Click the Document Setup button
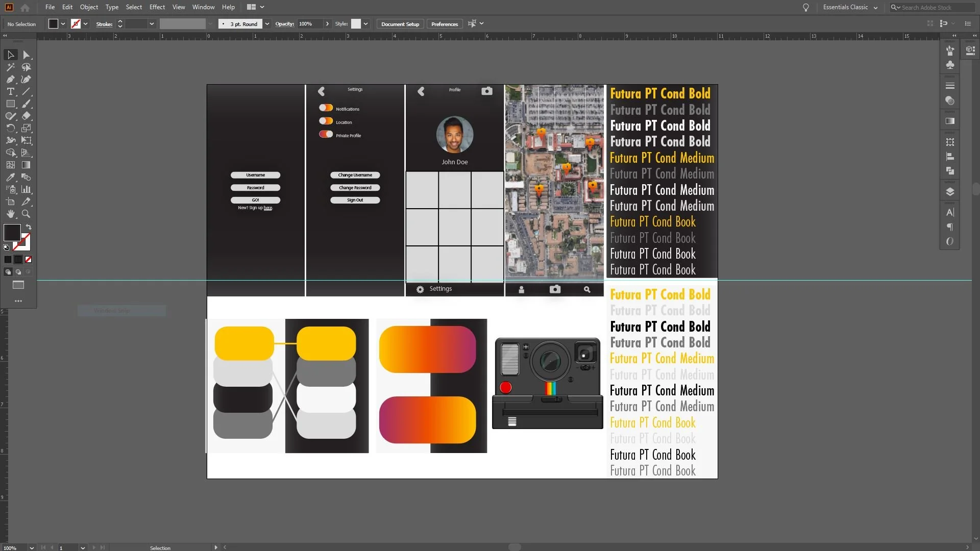Viewport: 980px width, 551px height. (400, 24)
